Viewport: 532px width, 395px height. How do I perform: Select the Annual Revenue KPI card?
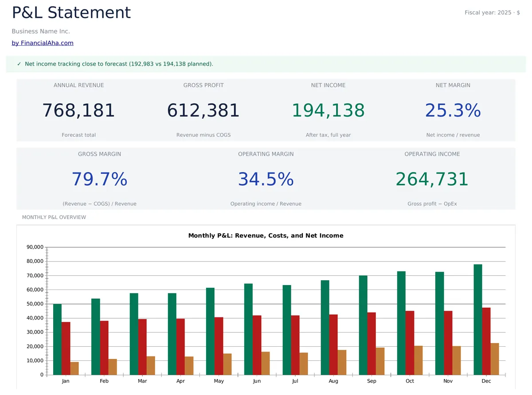coord(79,110)
